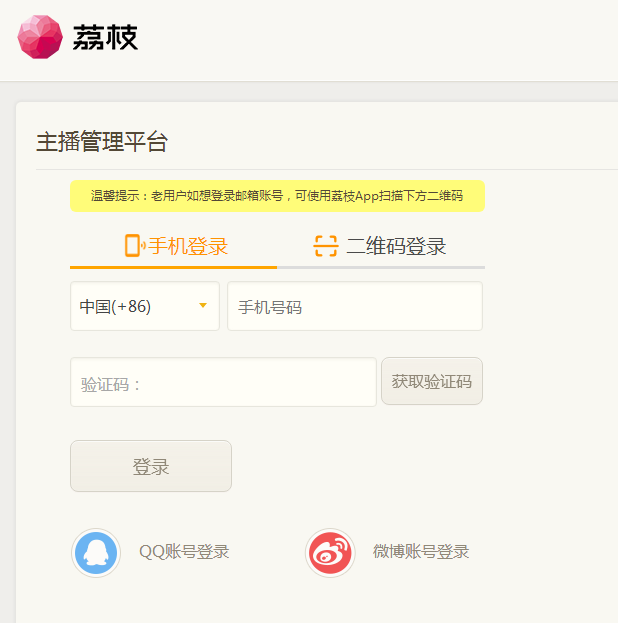The width and height of the screenshot is (618, 623).
Task: Choose the QQ账号登录 link
Action: (x=184, y=552)
